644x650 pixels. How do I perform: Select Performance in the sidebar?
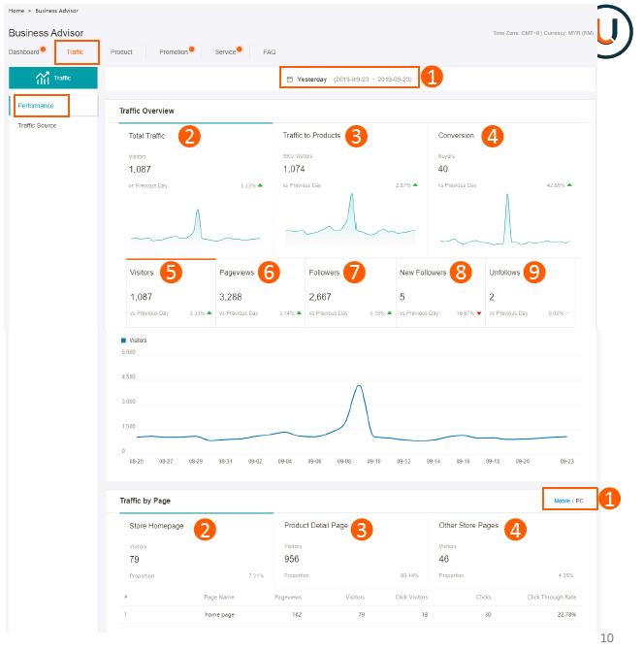coord(36,106)
